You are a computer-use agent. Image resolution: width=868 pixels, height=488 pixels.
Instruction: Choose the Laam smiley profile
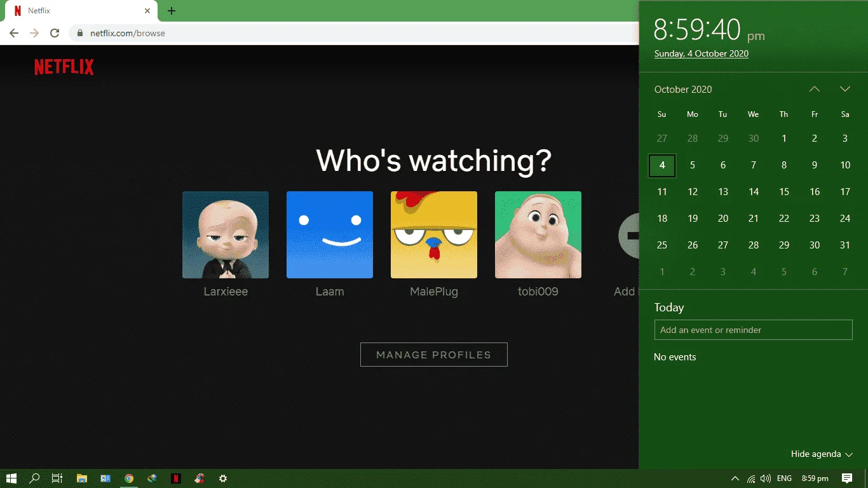pyautogui.click(x=330, y=234)
